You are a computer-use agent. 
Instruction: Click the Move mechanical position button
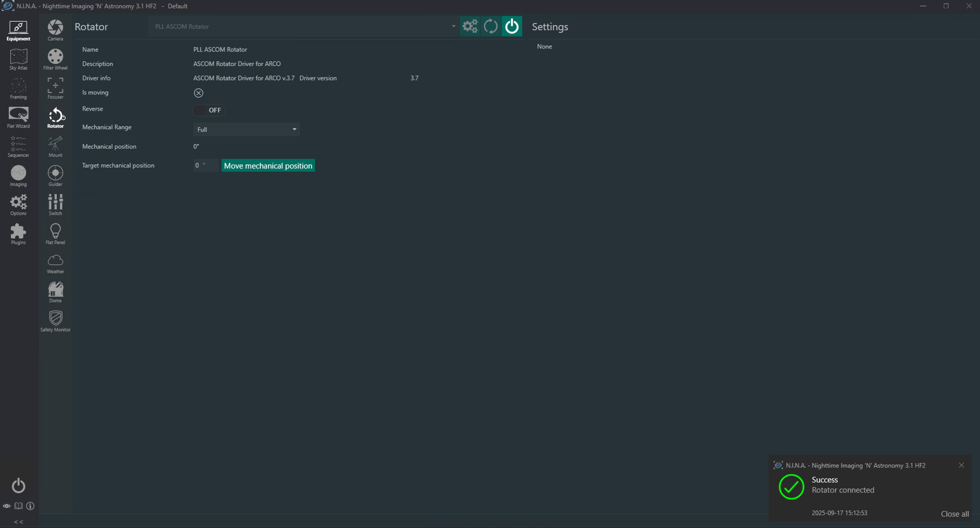coord(268,166)
